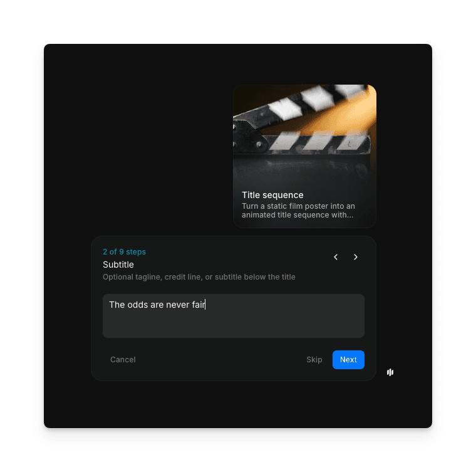Screen dimensions: 476x472
Task: Click the word 'fair' in the subtitle input
Action: [x=197, y=305]
